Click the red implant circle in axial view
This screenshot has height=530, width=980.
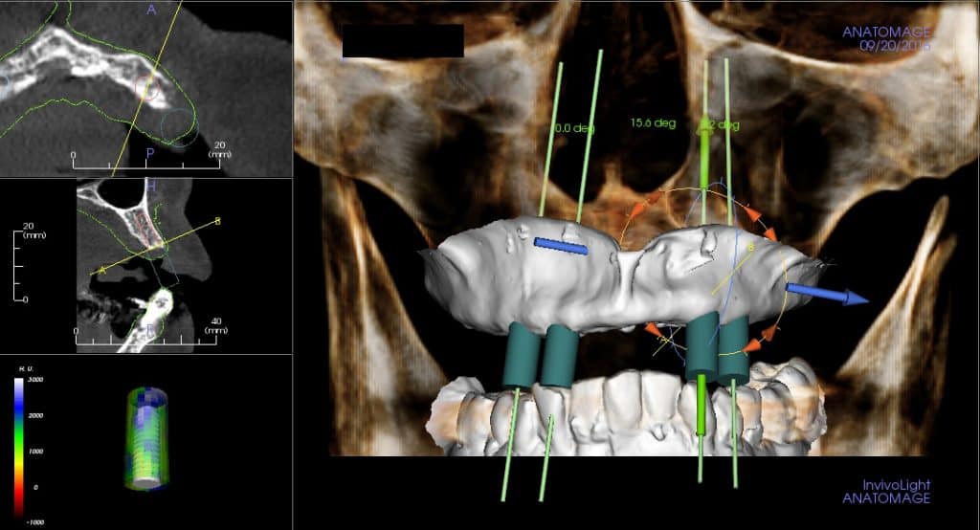point(147,89)
